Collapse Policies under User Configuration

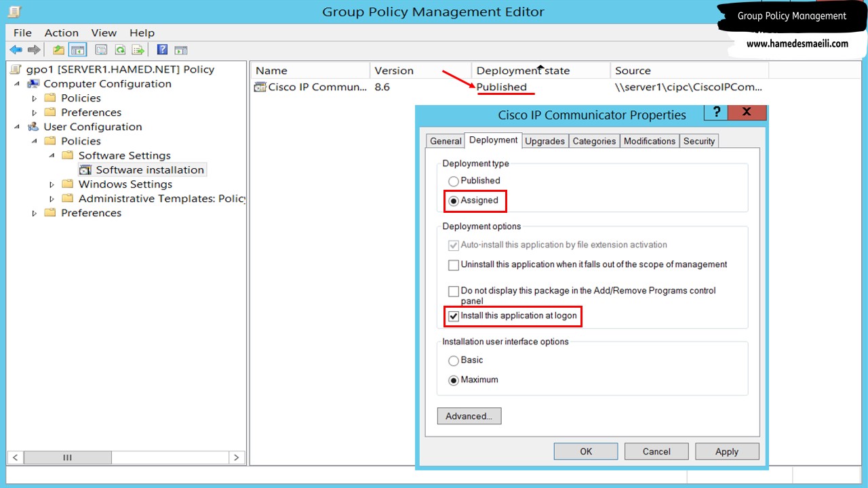pyautogui.click(x=35, y=141)
